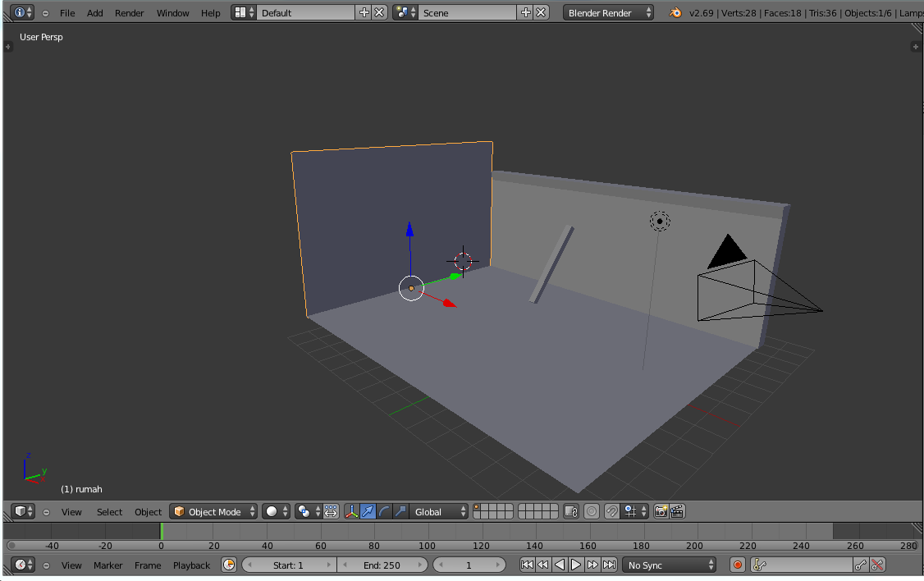Image resolution: width=924 pixels, height=581 pixels.
Task: Click the delete keyframe icon
Action: pyautogui.click(x=877, y=565)
